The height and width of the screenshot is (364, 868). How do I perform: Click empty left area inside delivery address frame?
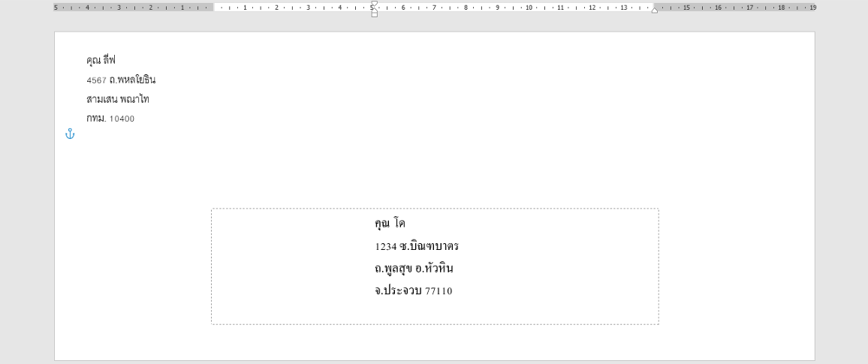(x=285, y=266)
